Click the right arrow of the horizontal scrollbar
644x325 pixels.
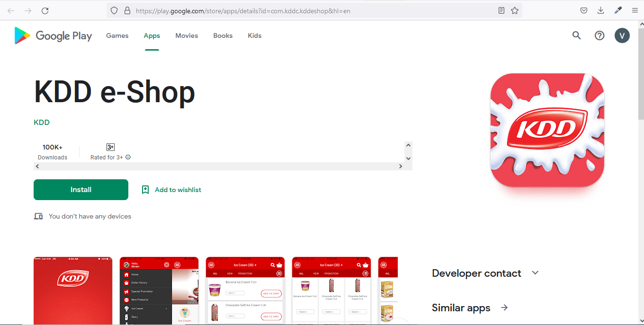click(400, 167)
